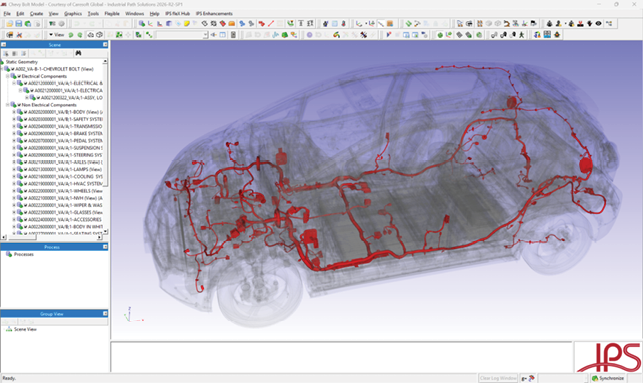Click the walking mannequin figure icon
This screenshot has width=643, height=383.
521,34
